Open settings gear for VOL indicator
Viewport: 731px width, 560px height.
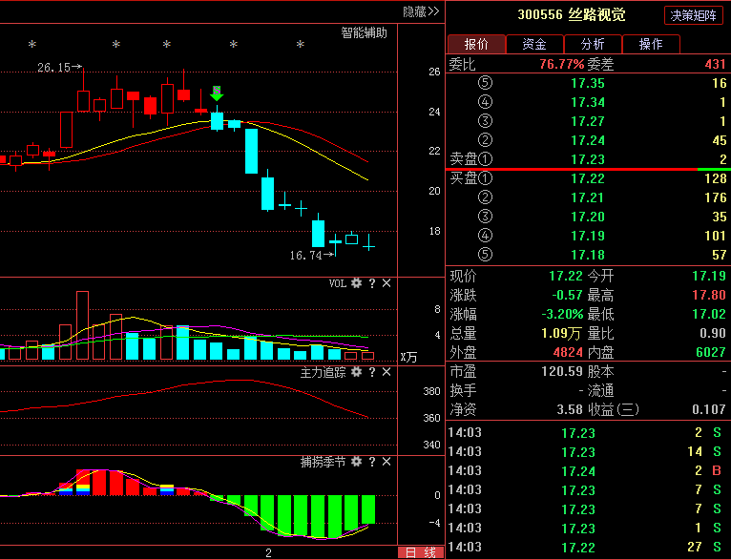pyautogui.click(x=356, y=283)
